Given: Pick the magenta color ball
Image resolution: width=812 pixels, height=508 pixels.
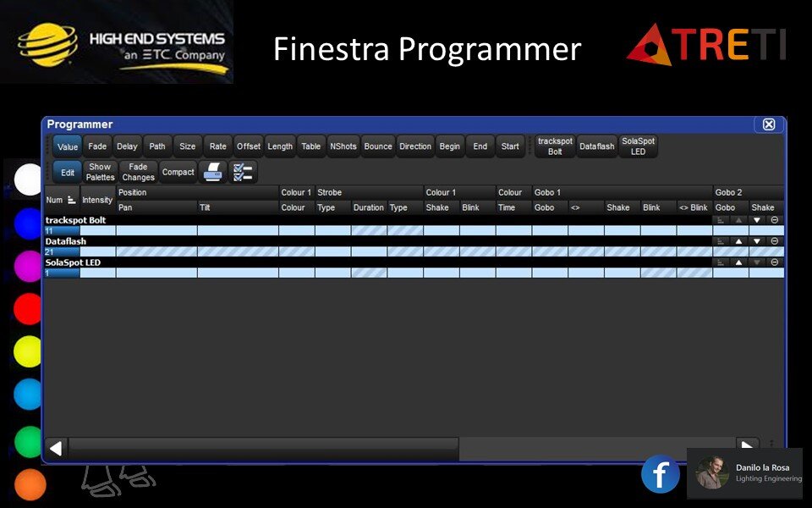Looking at the screenshot, I should [x=27, y=267].
